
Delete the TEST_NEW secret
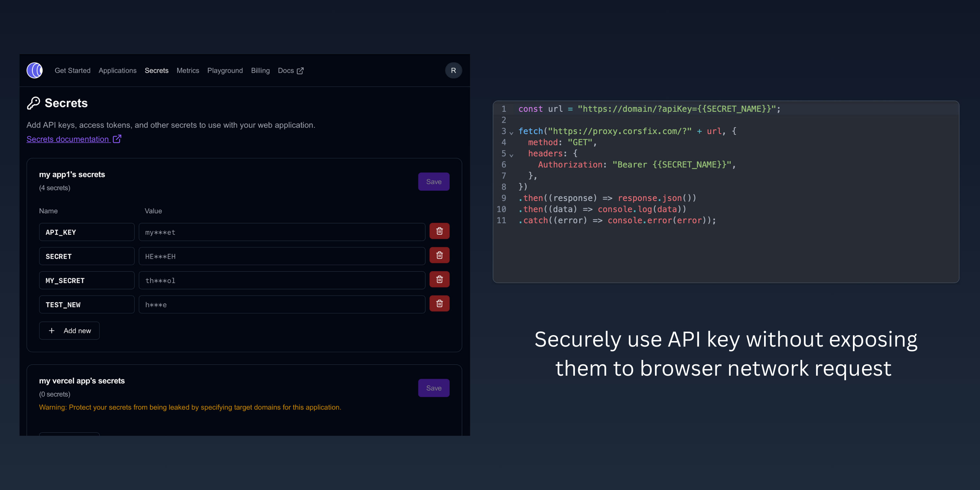point(439,303)
